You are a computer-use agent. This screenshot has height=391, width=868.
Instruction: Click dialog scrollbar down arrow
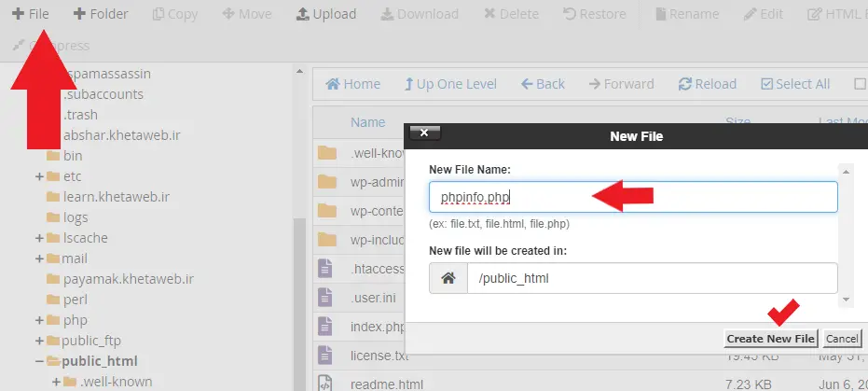(846, 300)
